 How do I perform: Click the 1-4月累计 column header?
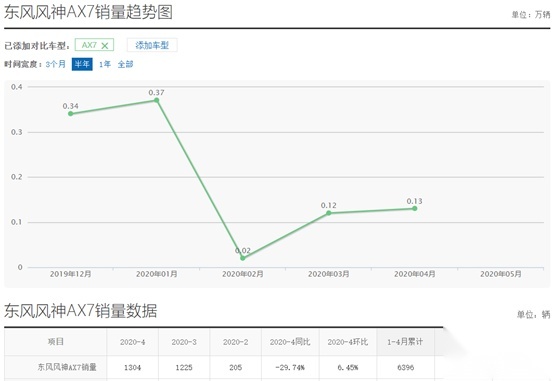pyautogui.click(x=405, y=342)
